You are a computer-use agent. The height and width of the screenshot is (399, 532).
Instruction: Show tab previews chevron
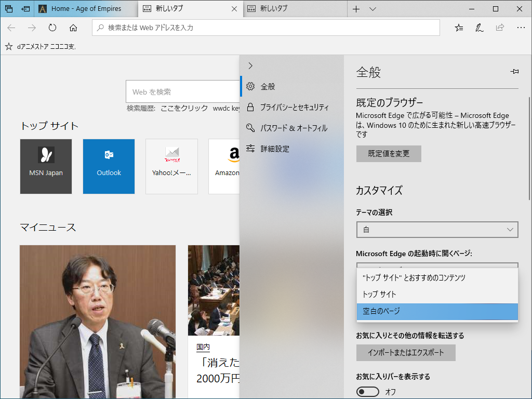[x=373, y=9]
